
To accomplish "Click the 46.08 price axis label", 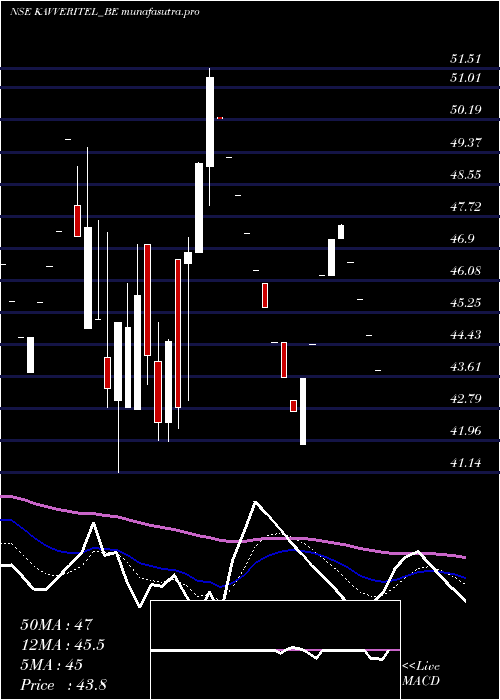I will click(x=466, y=271).
